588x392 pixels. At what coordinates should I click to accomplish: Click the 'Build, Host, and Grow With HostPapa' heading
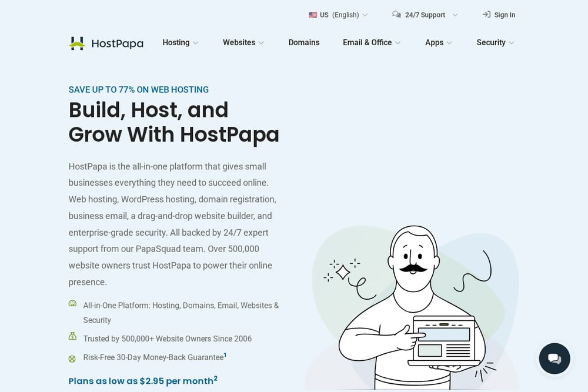pos(174,122)
